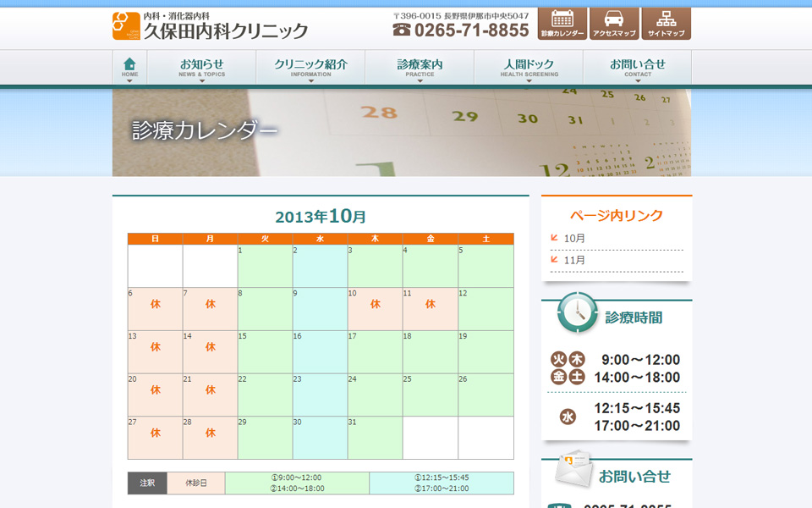The height and width of the screenshot is (508, 812).
Task: Jump to 11月 in page links
Action: click(x=574, y=260)
